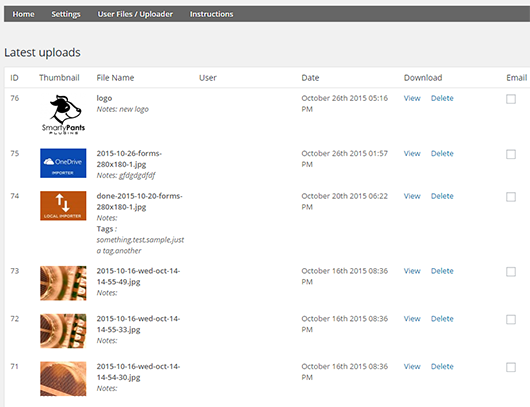Check the Email box for logo upload
The height and width of the screenshot is (407, 530).
click(511, 99)
